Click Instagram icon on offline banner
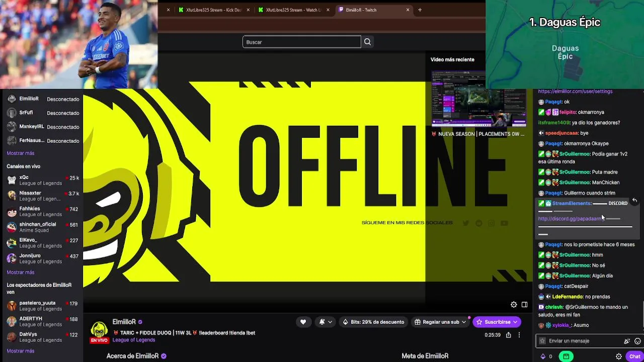The width and height of the screenshot is (644, 362). [492, 223]
